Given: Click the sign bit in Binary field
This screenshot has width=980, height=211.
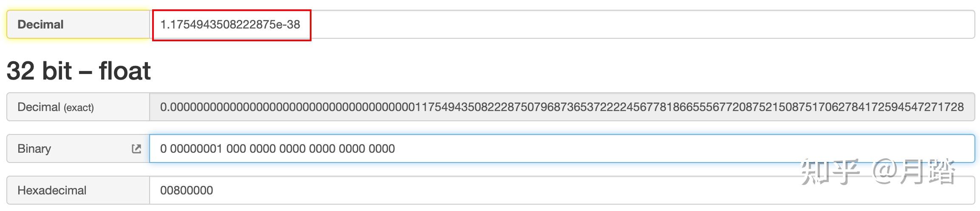Looking at the screenshot, I should tap(163, 148).
